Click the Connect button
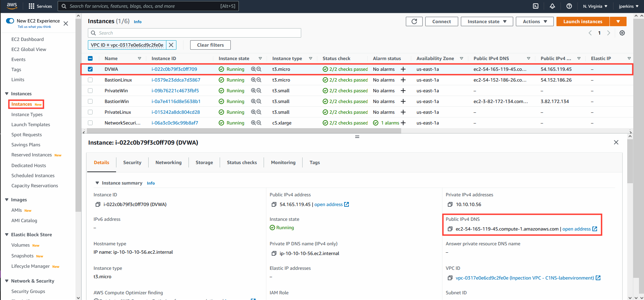The height and width of the screenshot is (300, 644). pos(441,21)
